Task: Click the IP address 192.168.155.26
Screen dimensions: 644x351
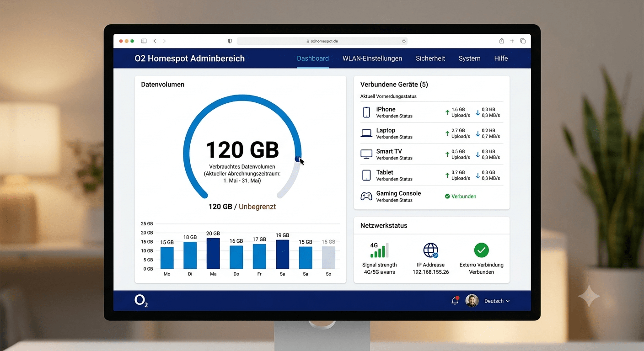Action: (x=431, y=272)
